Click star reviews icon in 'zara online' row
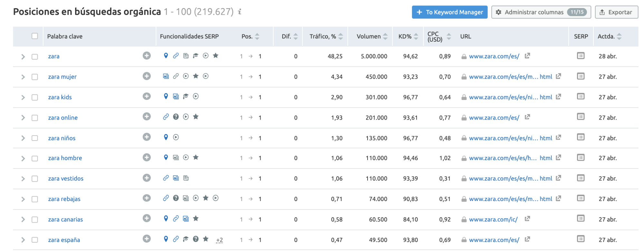The height and width of the screenshot is (251, 644). 196,117
